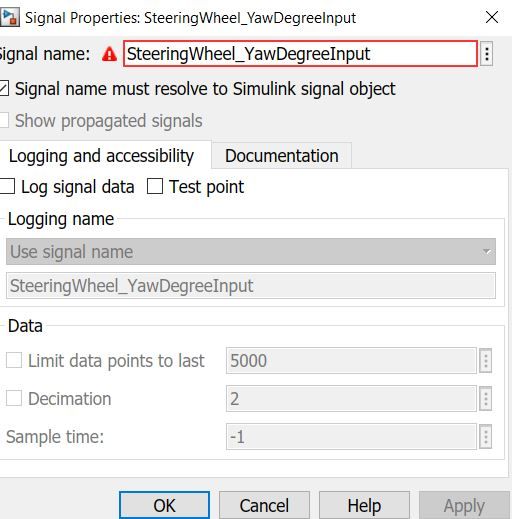Click the Sample time input field
Image resolution: width=512 pixels, height=519 pixels.
tap(351, 437)
